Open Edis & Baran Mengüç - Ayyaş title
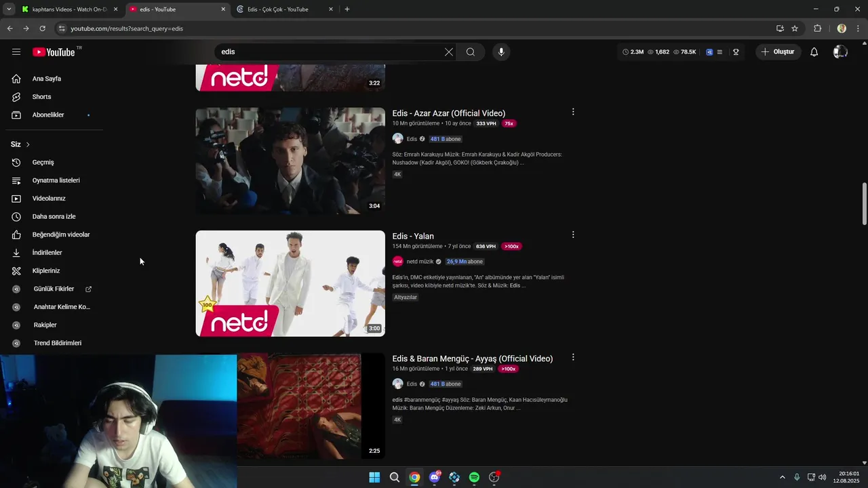The width and height of the screenshot is (868, 488). click(472, 359)
